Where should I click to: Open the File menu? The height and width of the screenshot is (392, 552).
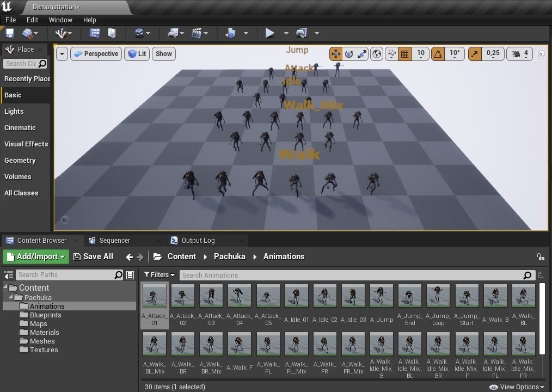tap(10, 20)
